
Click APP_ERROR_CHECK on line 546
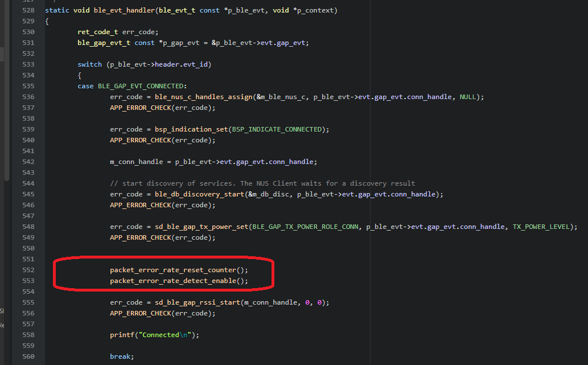tap(140, 205)
